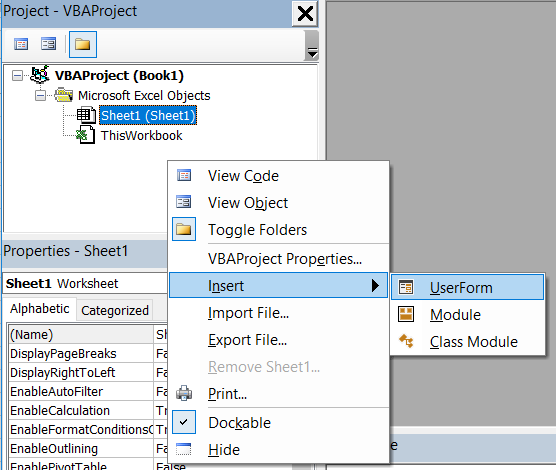Viewport: 556px width, 470px height.
Task: Select VBAProject (Book1) project icon
Action: tap(40, 74)
